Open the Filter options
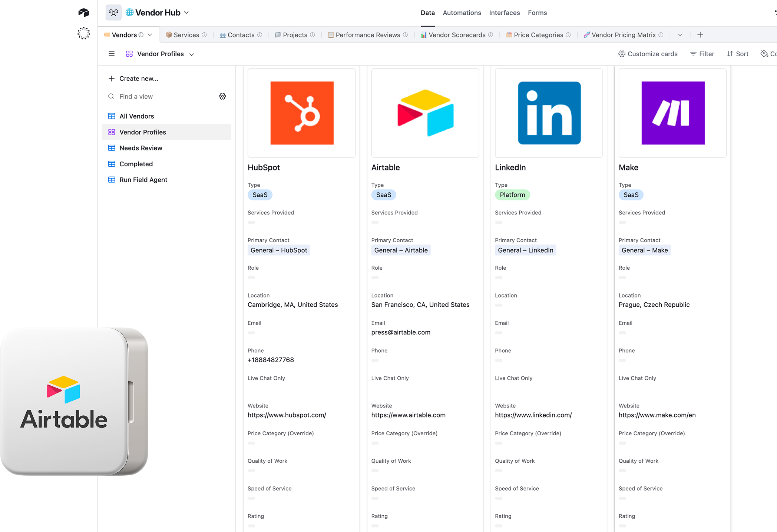This screenshot has height=532, width=777. (702, 54)
